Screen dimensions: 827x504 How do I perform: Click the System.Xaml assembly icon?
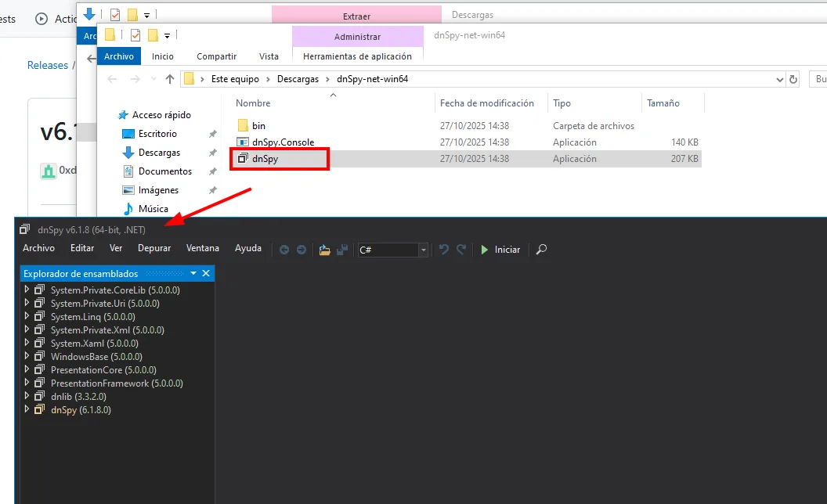40,343
